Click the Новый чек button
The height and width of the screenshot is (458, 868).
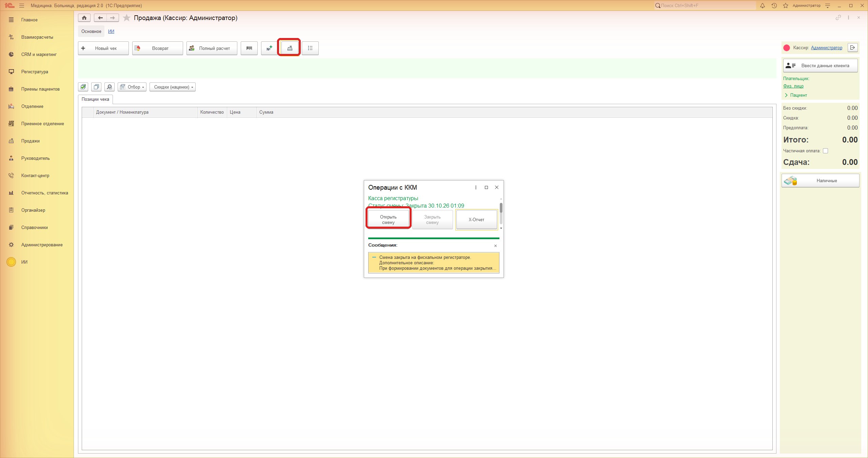coord(103,48)
